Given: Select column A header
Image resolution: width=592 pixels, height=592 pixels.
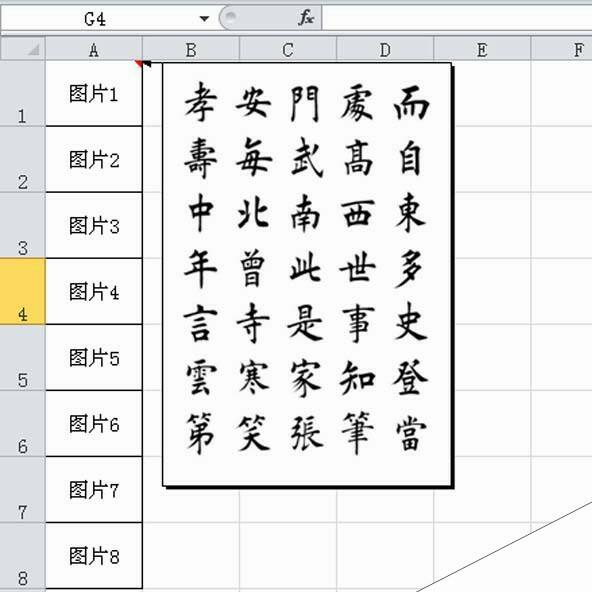Looking at the screenshot, I should click(x=94, y=50).
